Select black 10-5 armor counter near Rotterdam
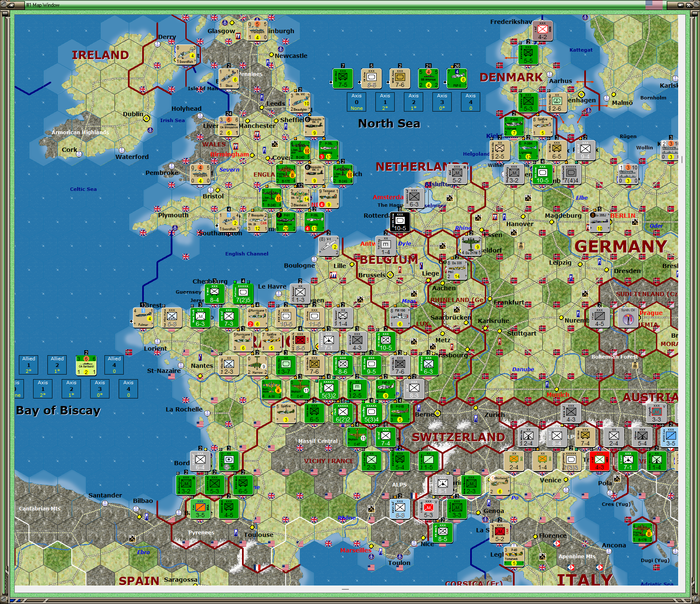The height and width of the screenshot is (604, 700). click(400, 222)
